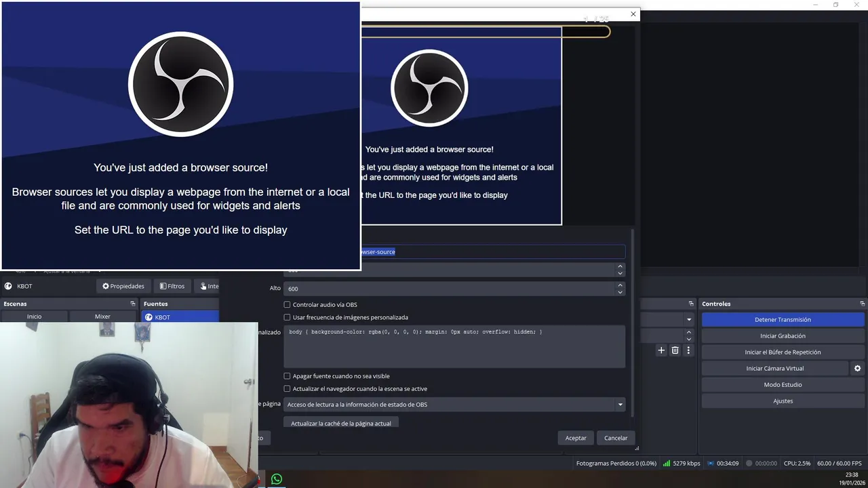Click Detener Transmisión
This screenshot has height=488, width=868.
[x=783, y=319]
